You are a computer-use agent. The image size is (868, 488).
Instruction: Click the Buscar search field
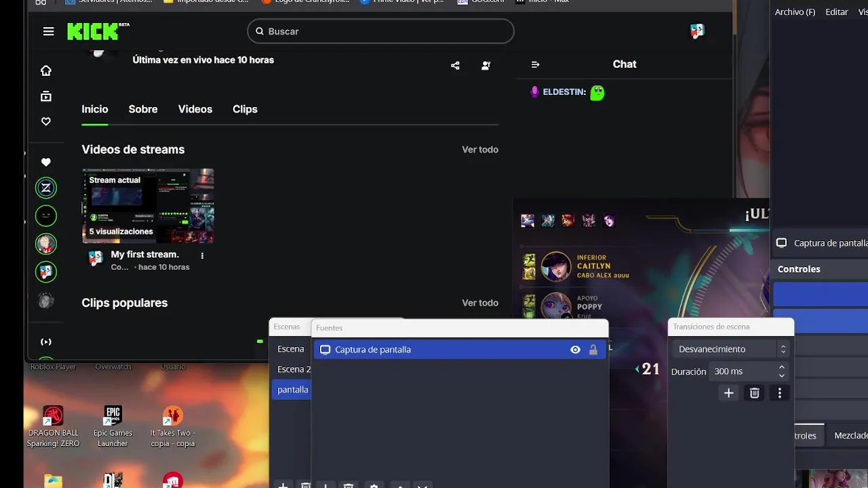(x=380, y=31)
